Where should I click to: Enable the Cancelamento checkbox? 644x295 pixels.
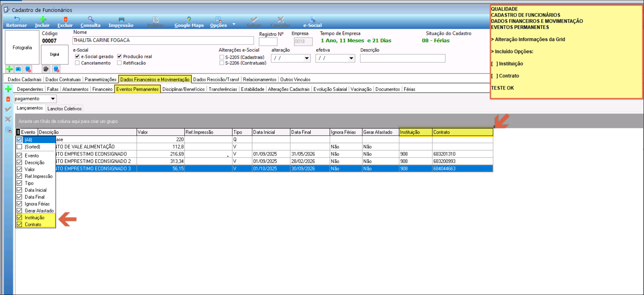tap(77, 63)
